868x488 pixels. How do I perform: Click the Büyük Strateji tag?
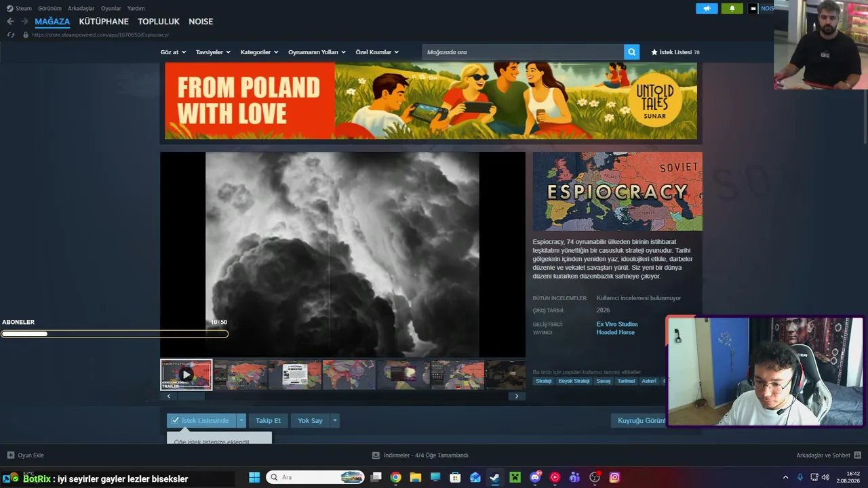click(x=574, y=381)
